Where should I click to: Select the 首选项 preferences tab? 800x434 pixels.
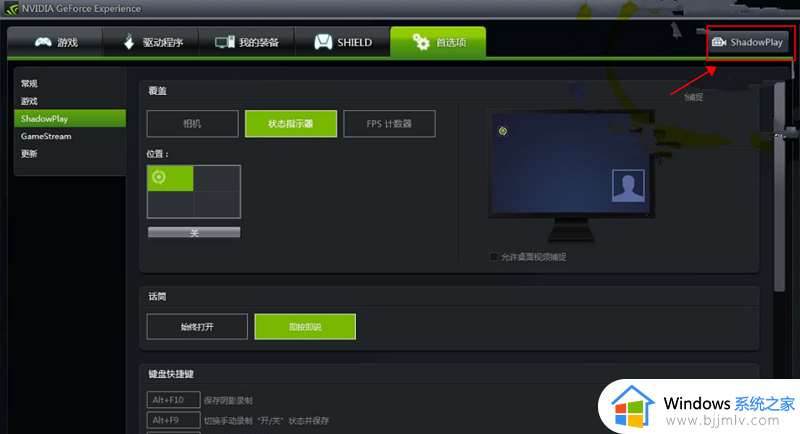pyautogui.click(x=438, y=42)
